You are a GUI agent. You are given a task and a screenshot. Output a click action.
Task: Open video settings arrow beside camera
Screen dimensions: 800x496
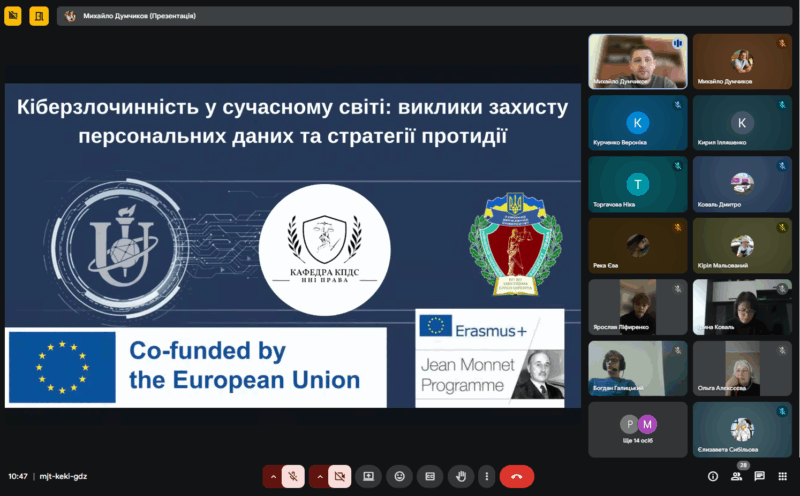point(318,477)
